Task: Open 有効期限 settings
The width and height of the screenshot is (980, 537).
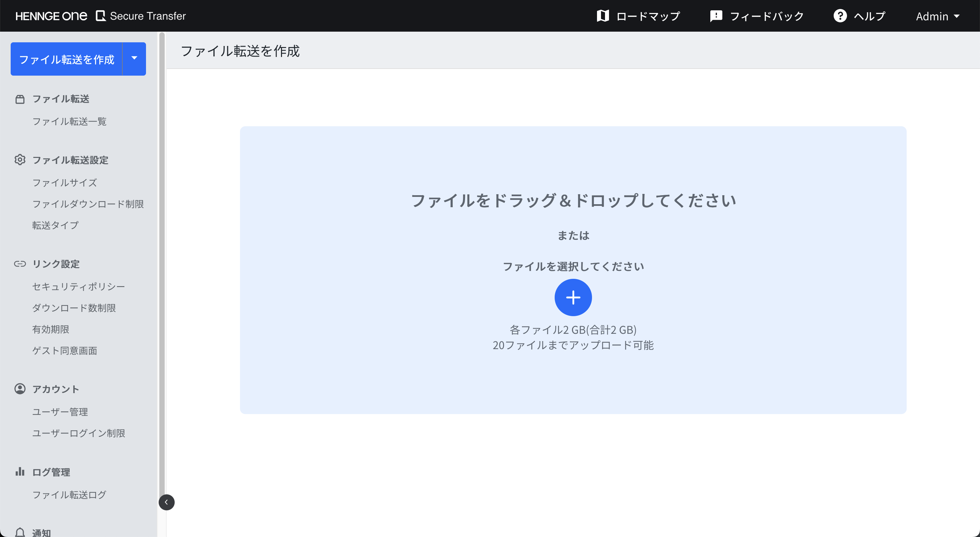Action: pyautogui.click(x=51, y=329)
